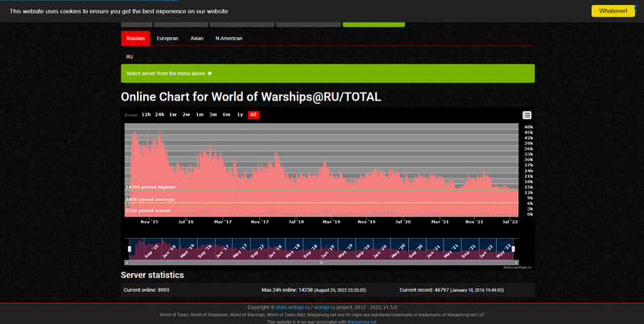644x324 pixels.
Task: Click the 'Current online: 9093' statistic
Action: click(x=147, y=290)
